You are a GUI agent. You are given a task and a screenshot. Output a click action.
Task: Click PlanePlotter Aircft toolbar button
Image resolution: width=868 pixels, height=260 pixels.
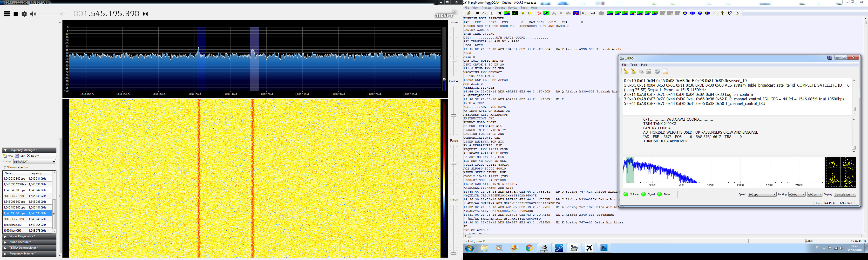pyautogui.click(x=585, y=13)
